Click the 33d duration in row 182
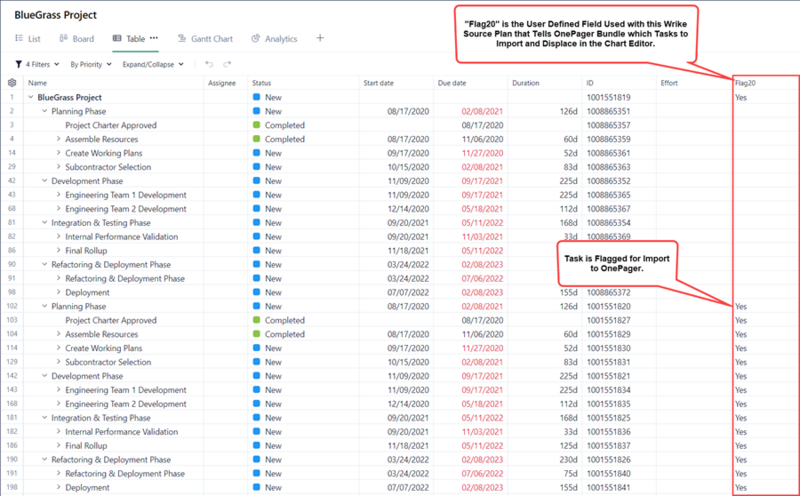The width and height of the screenshot is (800, 496). (570, 431)
